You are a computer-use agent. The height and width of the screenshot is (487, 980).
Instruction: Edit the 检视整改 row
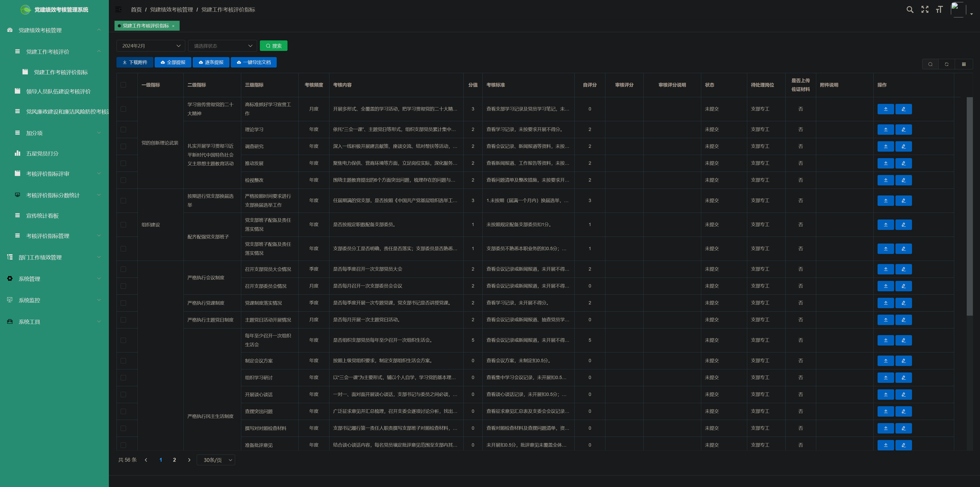pyautogui.click(x=904, y=180)
